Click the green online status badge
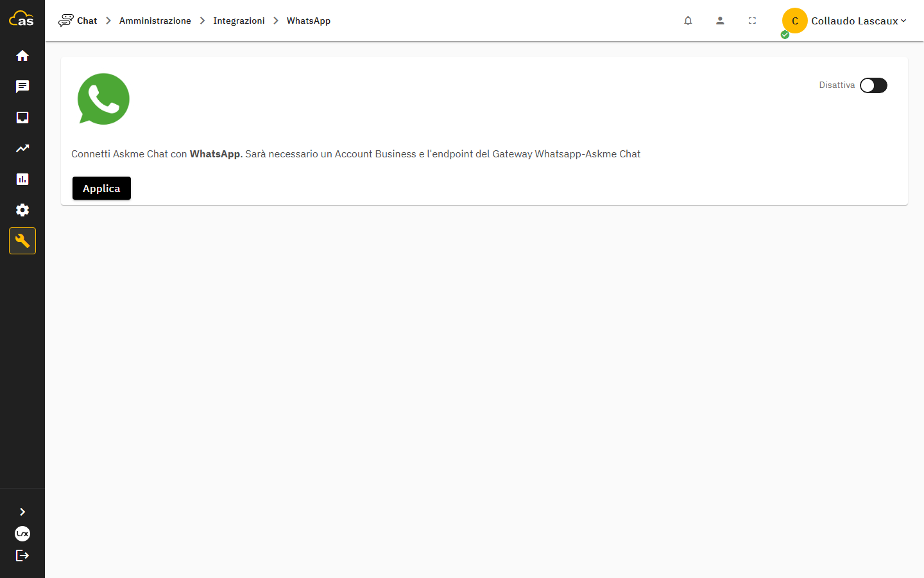 (x=785, y=35)
